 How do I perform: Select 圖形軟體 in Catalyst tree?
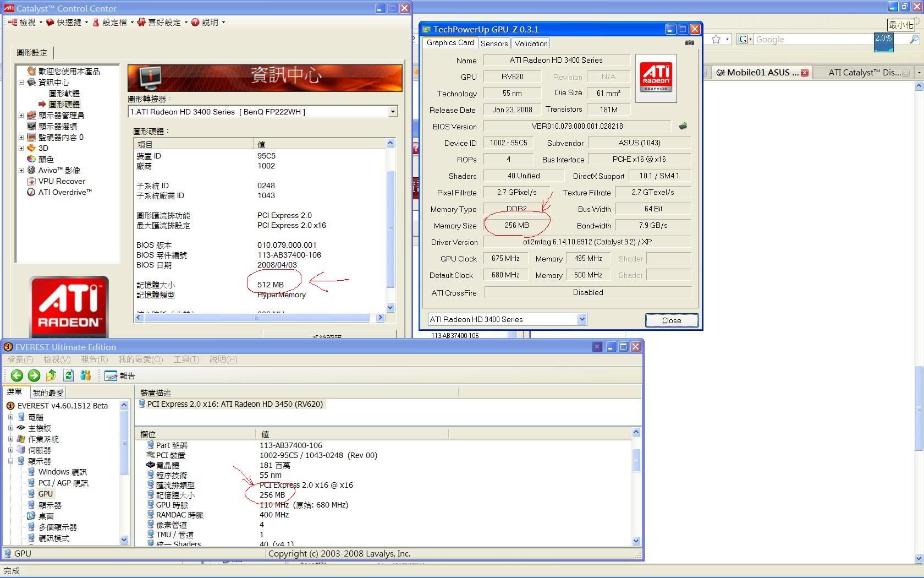(64, 93)
